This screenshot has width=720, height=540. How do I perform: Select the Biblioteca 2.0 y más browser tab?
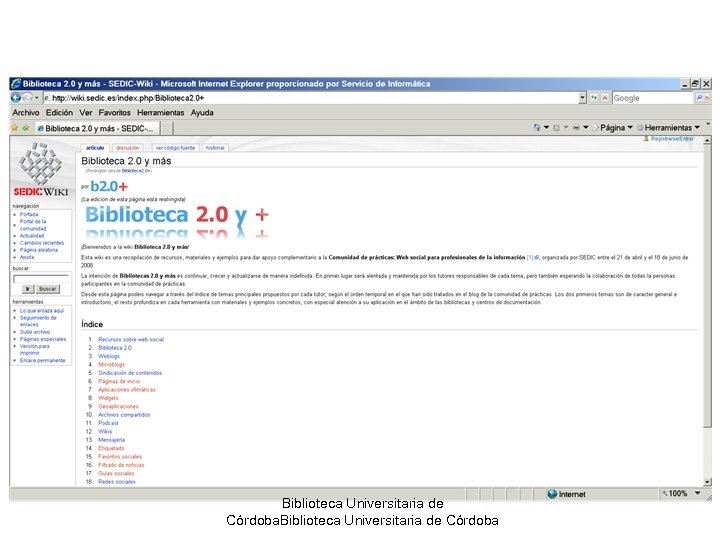97,128
